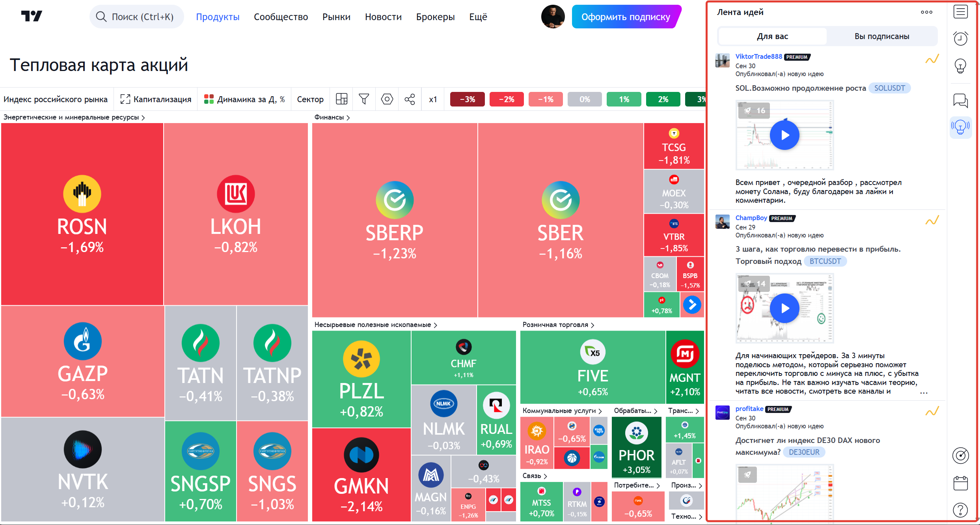Click the SOLUSDT symbol tag
Screen dimensions: 980x525
coord(889,88)
